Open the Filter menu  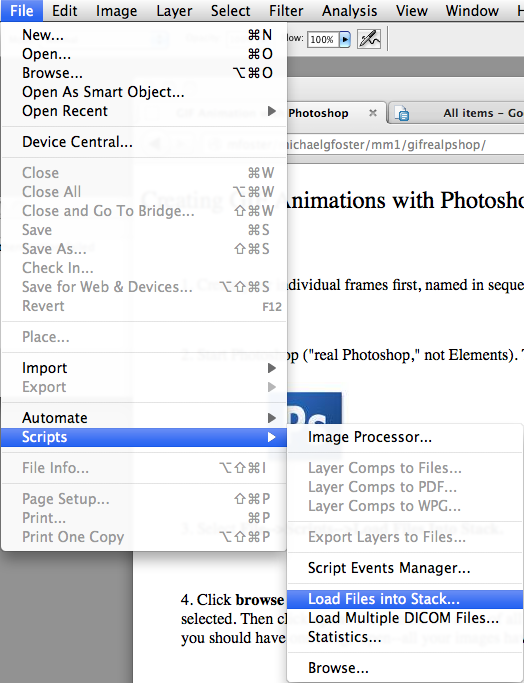tap(286, 10)
